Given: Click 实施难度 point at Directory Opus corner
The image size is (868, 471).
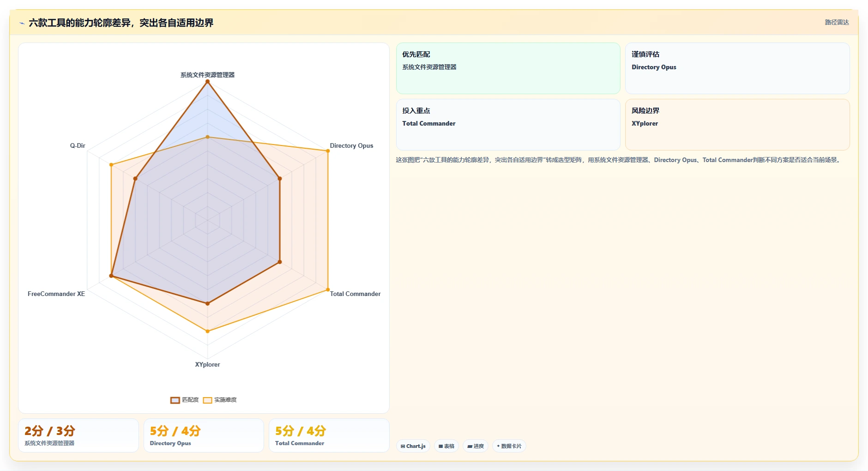Looking at the screenshot, I should pos(328,151).
